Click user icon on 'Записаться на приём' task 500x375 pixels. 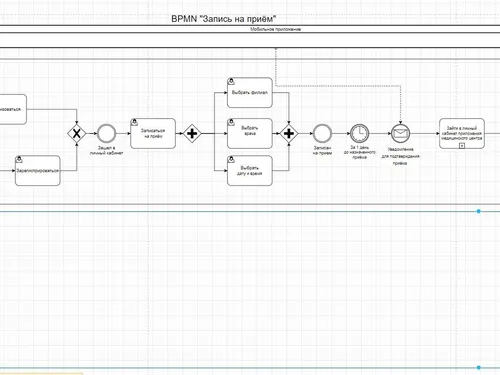(x=134, y=122)
